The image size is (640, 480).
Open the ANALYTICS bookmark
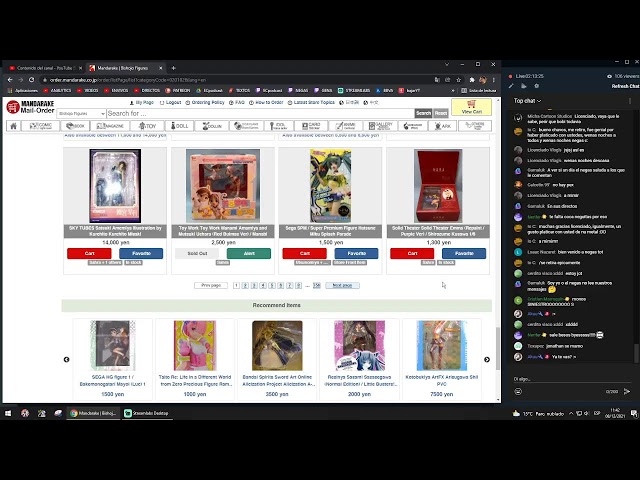tap(58, 91)
